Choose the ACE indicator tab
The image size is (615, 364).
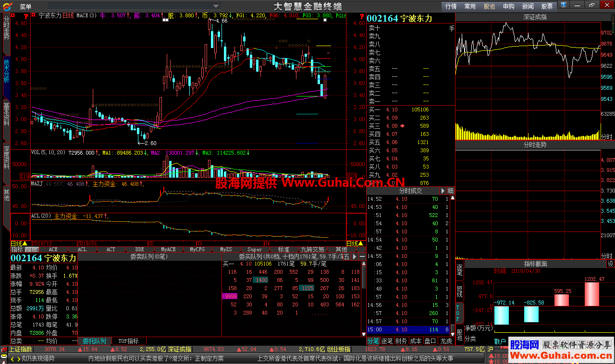pyautogui.click(x=53, y=250)
